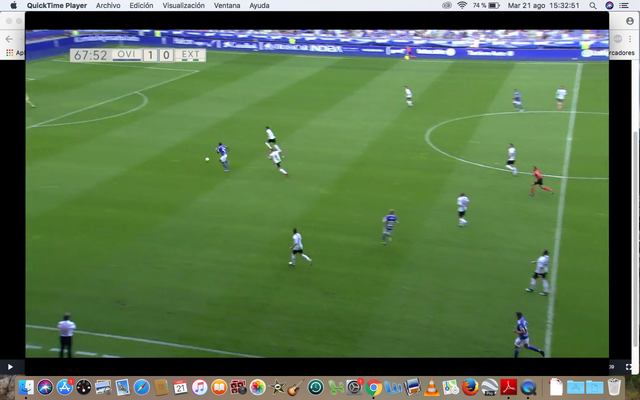Open Siri from the menu bar

tap(609, 5)
